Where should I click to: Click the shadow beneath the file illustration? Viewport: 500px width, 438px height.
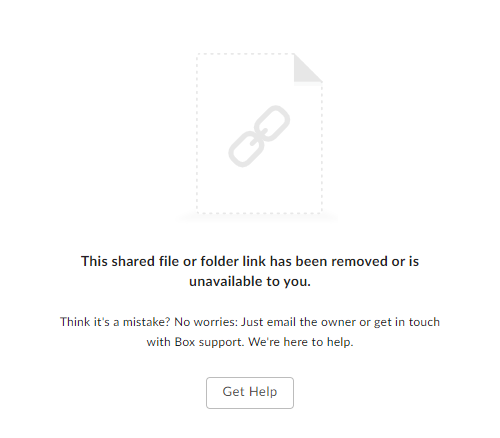coord(258,218)
